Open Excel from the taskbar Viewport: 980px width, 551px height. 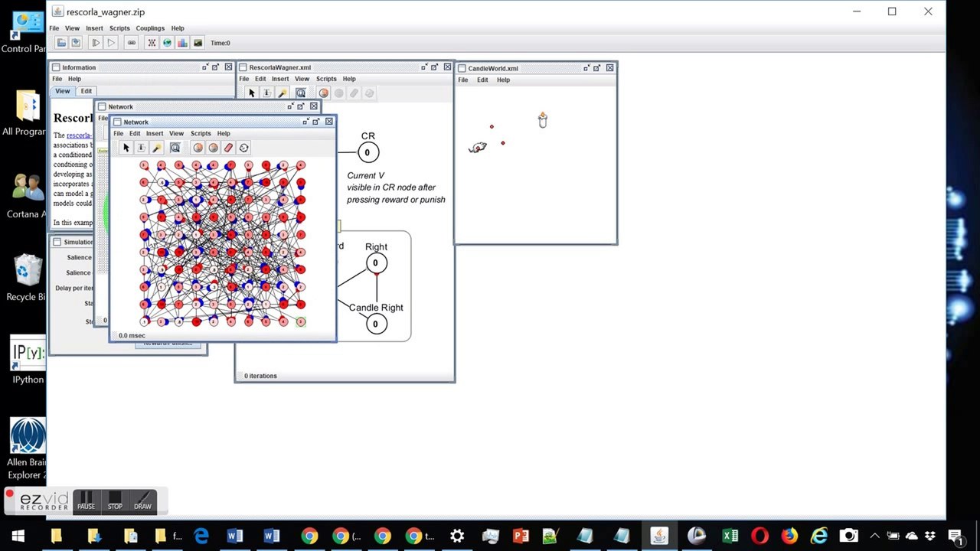[730, 536]
